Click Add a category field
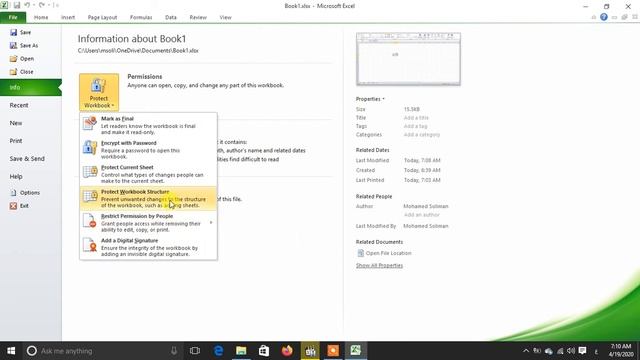 point(422,135)
